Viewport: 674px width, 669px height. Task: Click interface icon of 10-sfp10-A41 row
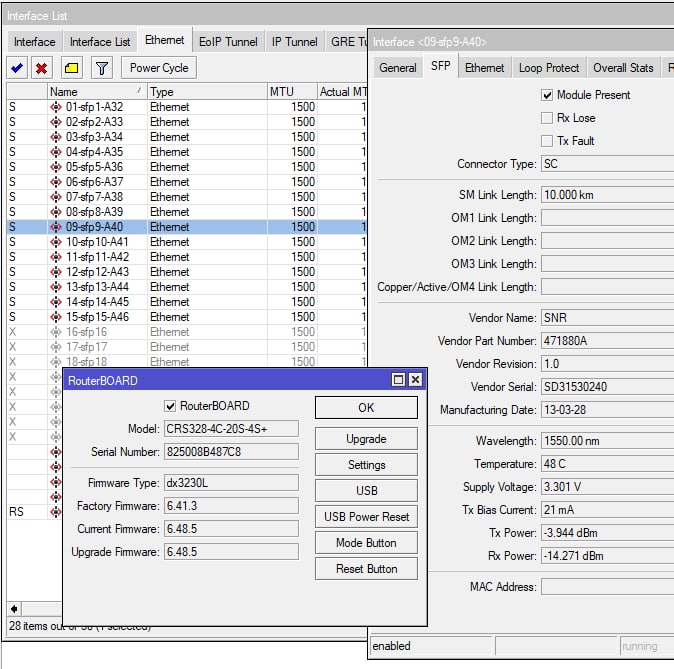coord(56,242)
